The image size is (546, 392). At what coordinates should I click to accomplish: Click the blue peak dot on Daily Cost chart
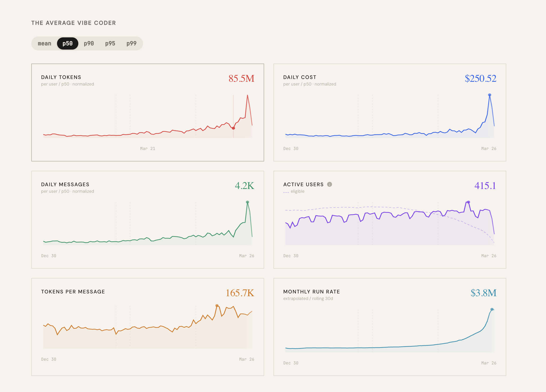click(x=489, y=95)
